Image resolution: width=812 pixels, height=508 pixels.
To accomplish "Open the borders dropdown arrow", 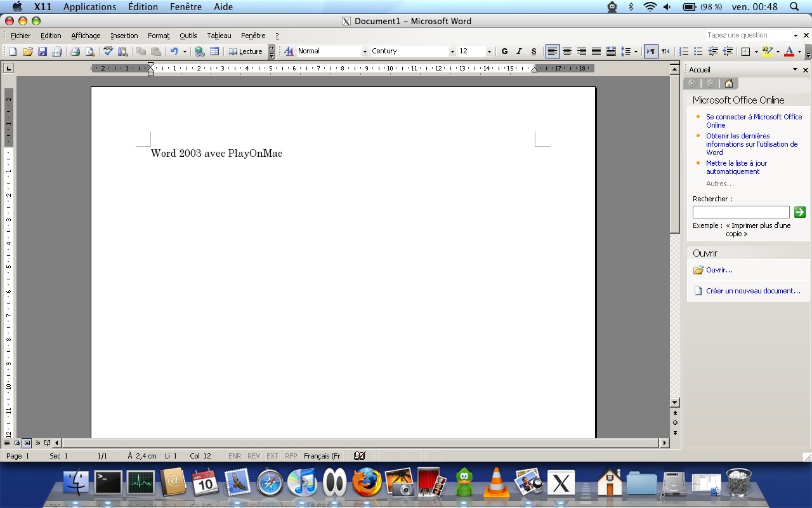I will 756,51.
